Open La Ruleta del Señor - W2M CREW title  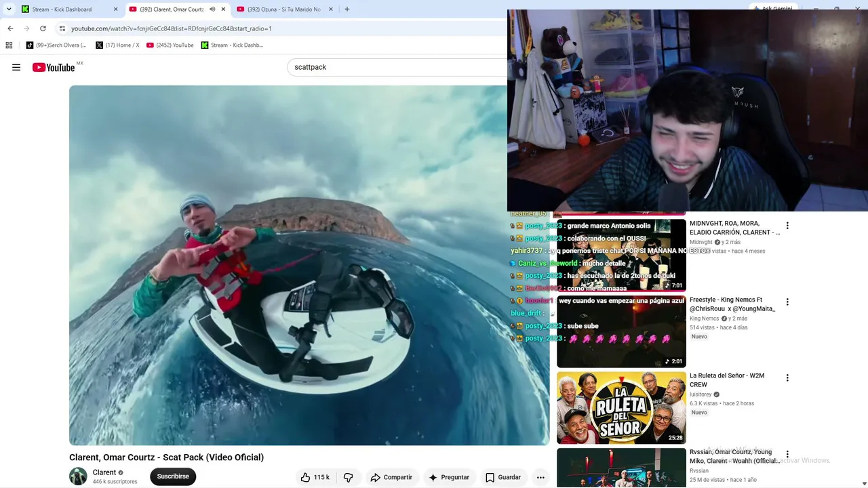click(727, 380)
